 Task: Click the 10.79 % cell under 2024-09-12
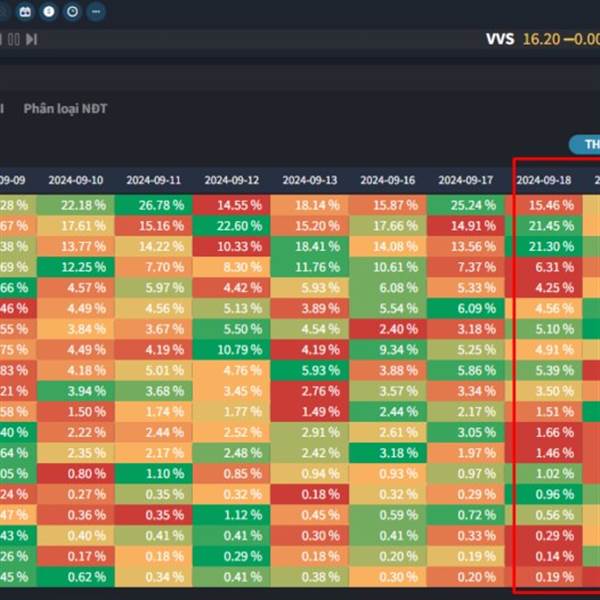coord(232,350)
